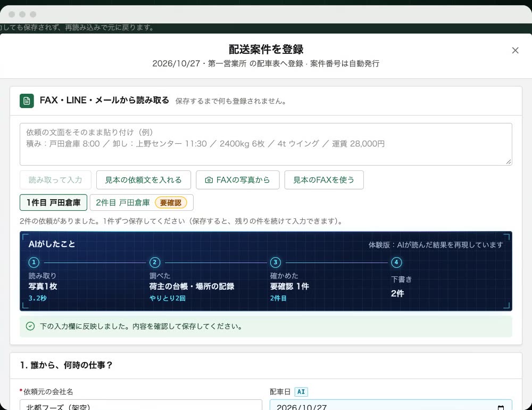This screenshot has width=532, height=410.
Task: Click the 3.2秒 timing text
Action: pos(38,298)
